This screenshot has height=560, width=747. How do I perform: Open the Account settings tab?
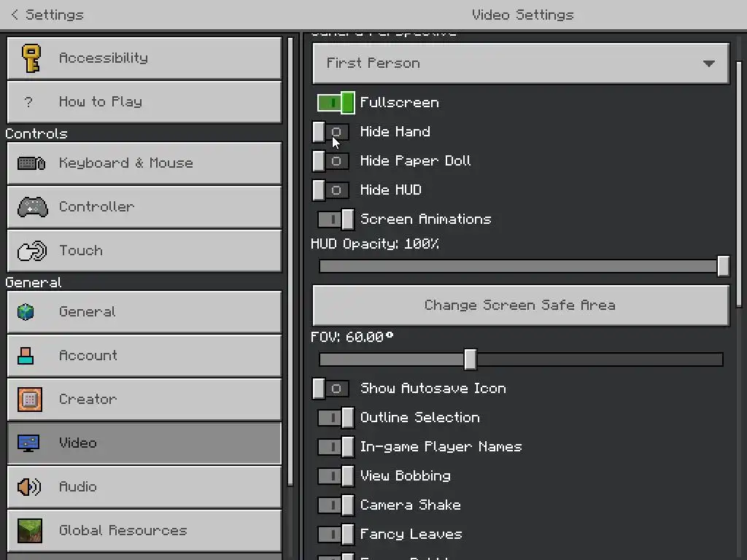click(144, 355)
